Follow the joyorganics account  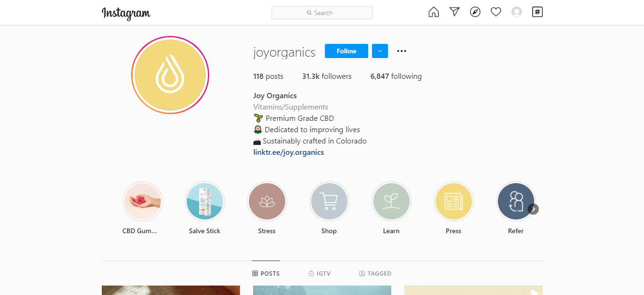pyautogui.click(x=347, y=51)
